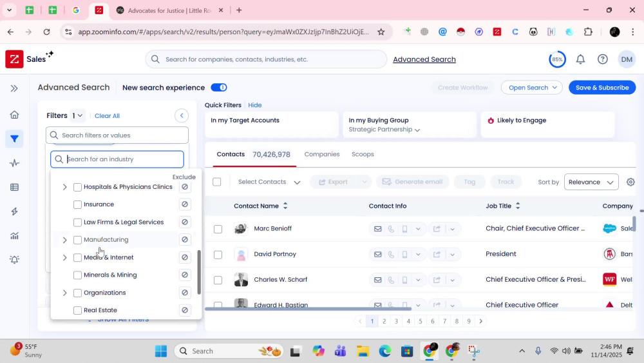Viewport: 644px width, 363px height.
Task: Click email icon for Marc Benioff
Action: pos(377,229)
